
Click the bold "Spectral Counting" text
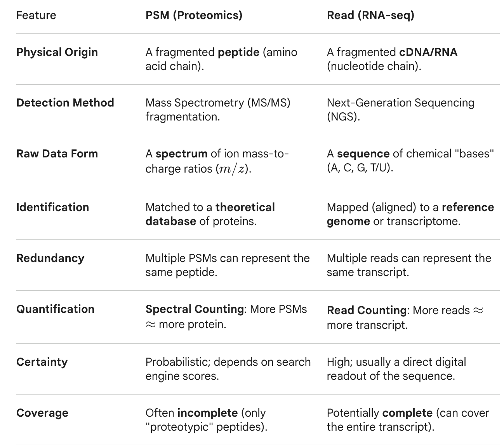(x=195, y=309)
